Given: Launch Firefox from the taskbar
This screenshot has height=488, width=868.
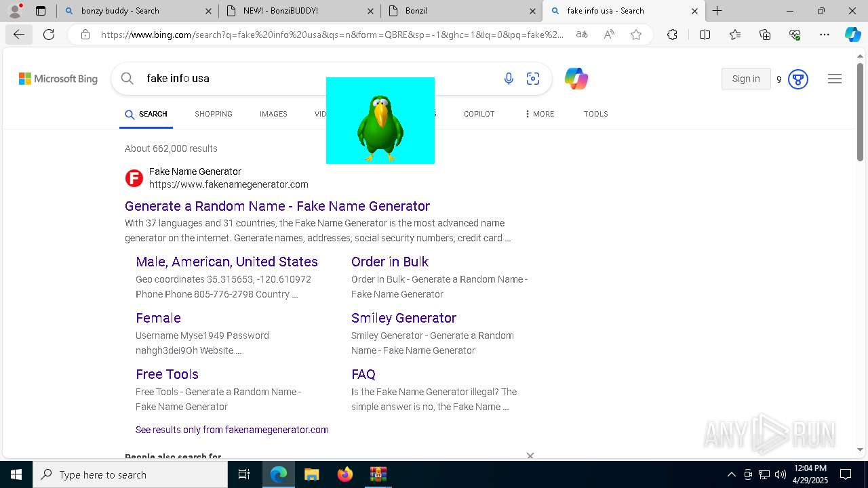Looking at the screenshot, I should 345,474.
